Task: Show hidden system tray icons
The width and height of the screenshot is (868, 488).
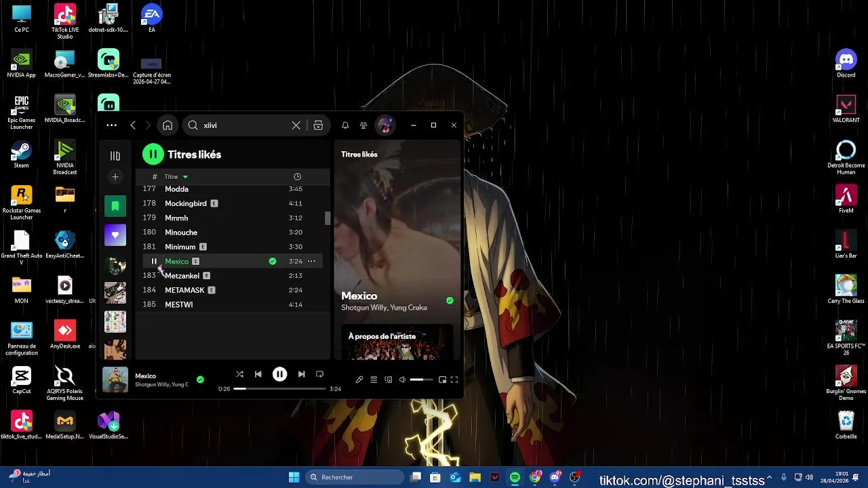Action: (769, 477)
